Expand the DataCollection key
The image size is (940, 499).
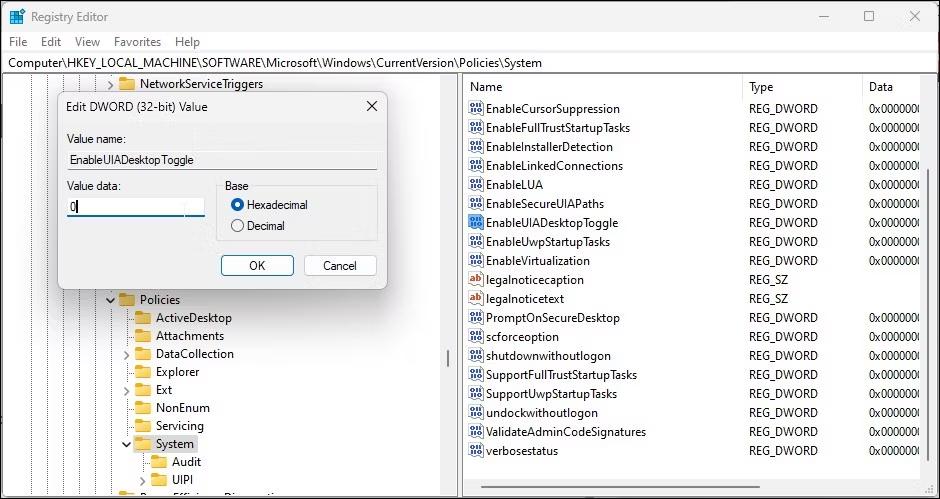point(126,355)
